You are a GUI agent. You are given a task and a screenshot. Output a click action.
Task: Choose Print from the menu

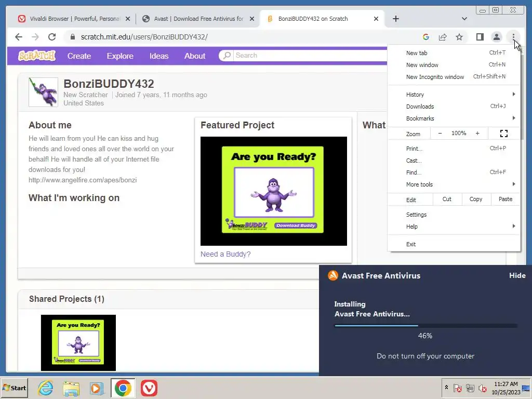tap(454, 148)
